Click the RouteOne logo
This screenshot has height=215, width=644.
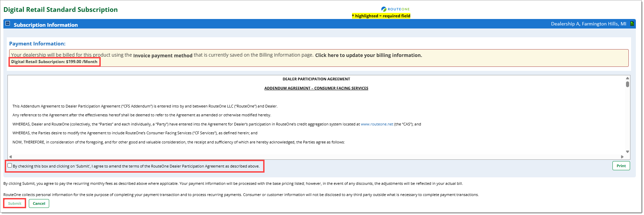pyautogui.click(x=395, y=9)
